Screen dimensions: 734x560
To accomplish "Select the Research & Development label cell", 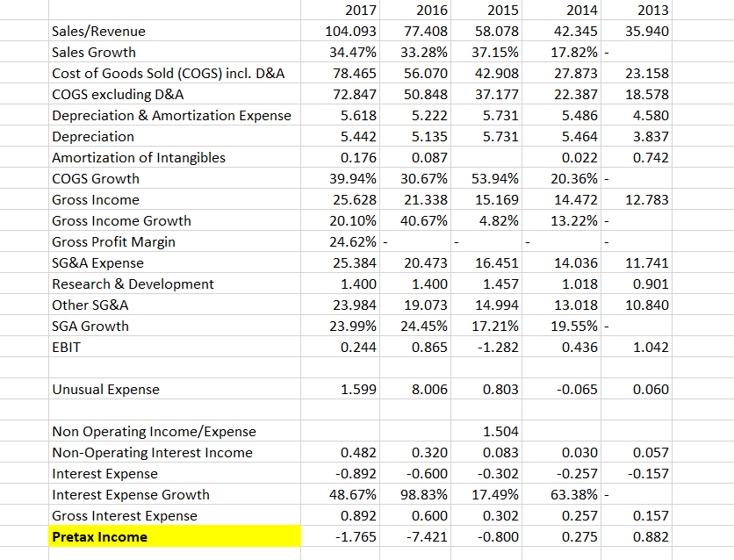I will [x=125, y=284].
